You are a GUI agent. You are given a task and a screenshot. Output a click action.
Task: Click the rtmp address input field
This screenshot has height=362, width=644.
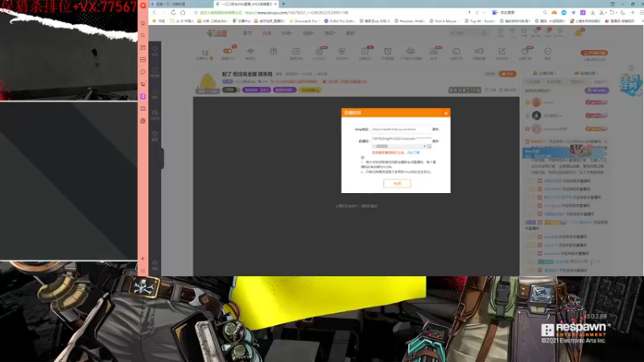[401, 130]
